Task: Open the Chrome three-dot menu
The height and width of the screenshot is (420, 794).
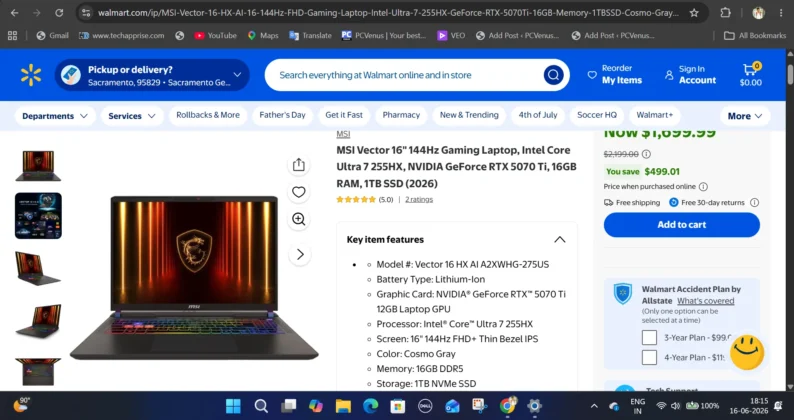Action: pyautogui.click(x=781, y=13)
